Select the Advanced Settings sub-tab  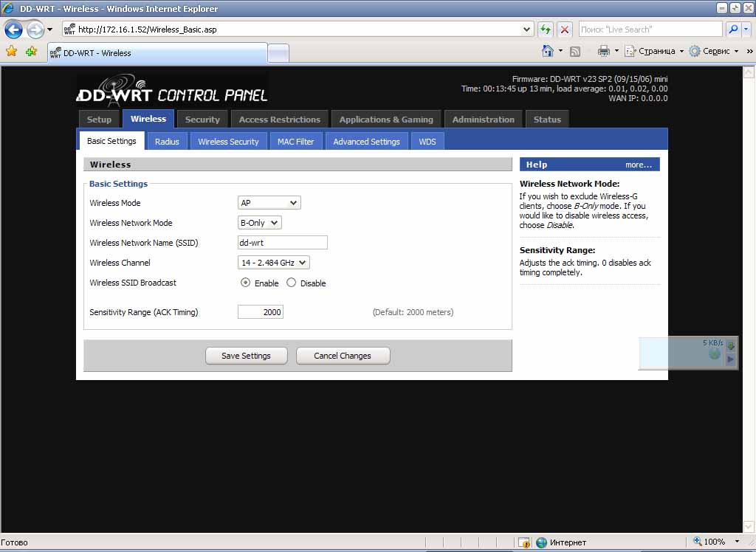(366, 141)
